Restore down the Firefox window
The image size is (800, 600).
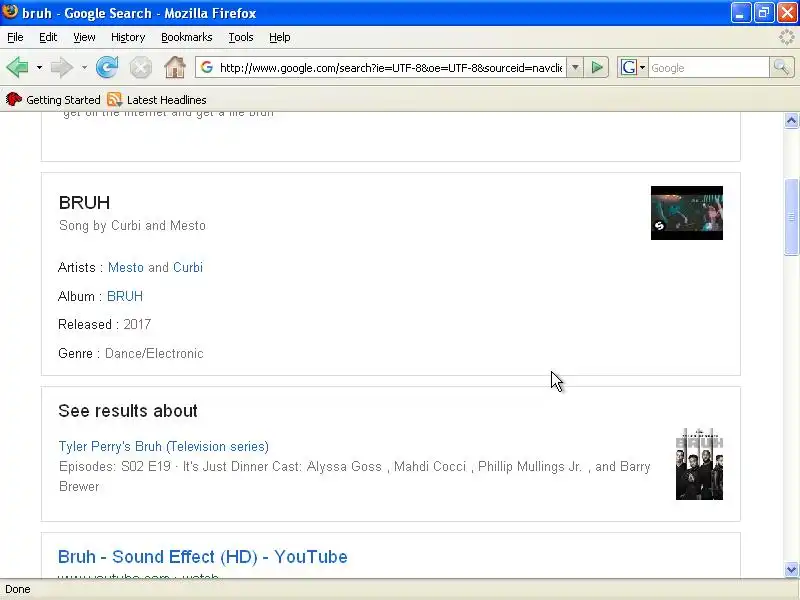pyautogui.click(x=764, y=13)
